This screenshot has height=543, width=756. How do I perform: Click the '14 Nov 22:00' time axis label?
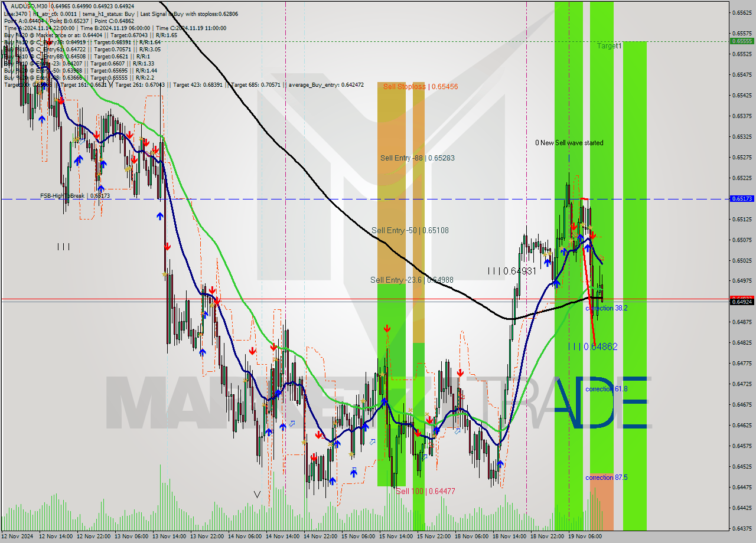click(x=320, y=537)
